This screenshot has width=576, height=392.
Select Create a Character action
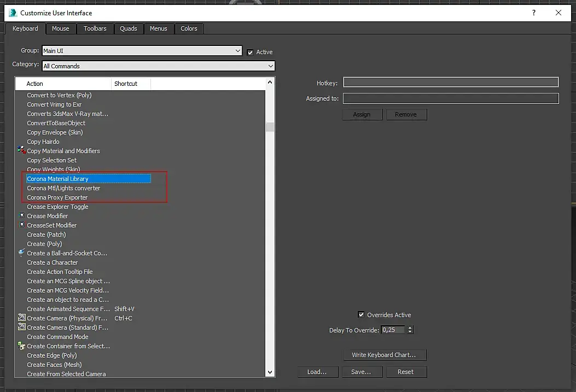(x=52, y=262)
